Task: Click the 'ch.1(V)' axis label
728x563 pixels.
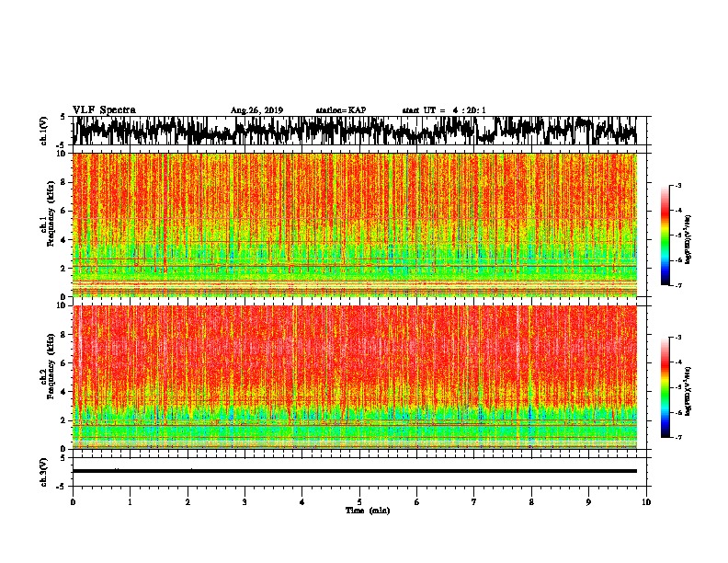Action: [x=44, y=131]
